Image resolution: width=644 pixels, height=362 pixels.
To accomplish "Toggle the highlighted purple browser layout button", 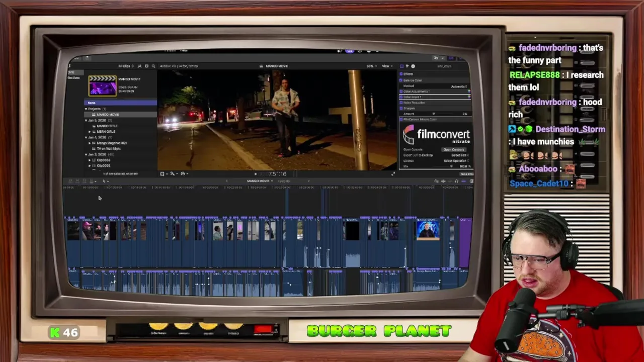I will (x=451, y=58).
